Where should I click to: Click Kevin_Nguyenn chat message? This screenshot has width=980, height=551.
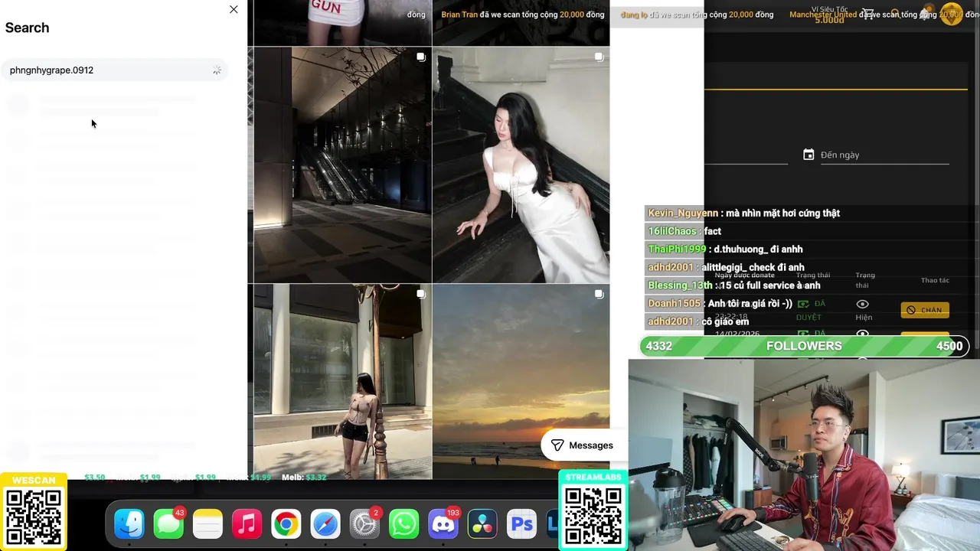click(x=743, y=214)
